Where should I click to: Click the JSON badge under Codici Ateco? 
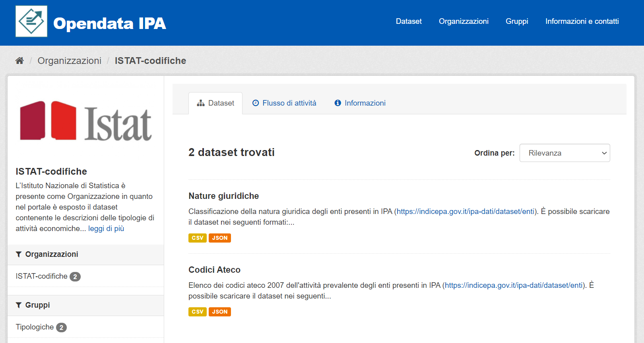pos(219,312)
